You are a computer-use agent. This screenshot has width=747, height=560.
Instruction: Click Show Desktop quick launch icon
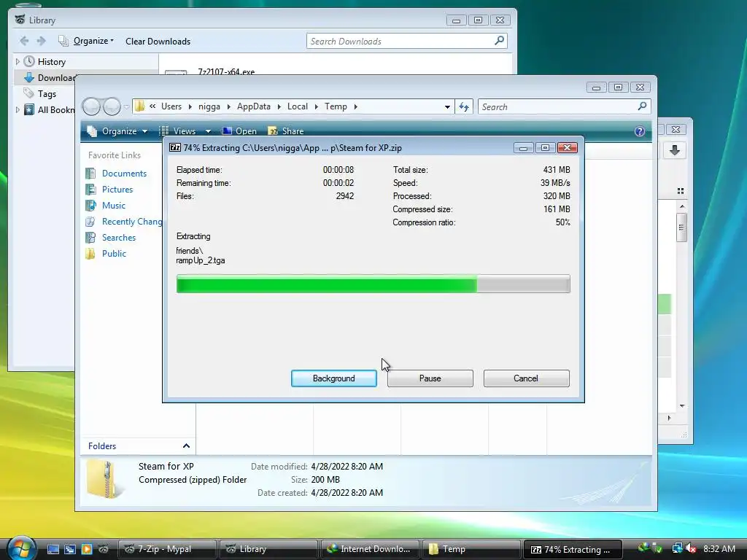click(53, 549)
